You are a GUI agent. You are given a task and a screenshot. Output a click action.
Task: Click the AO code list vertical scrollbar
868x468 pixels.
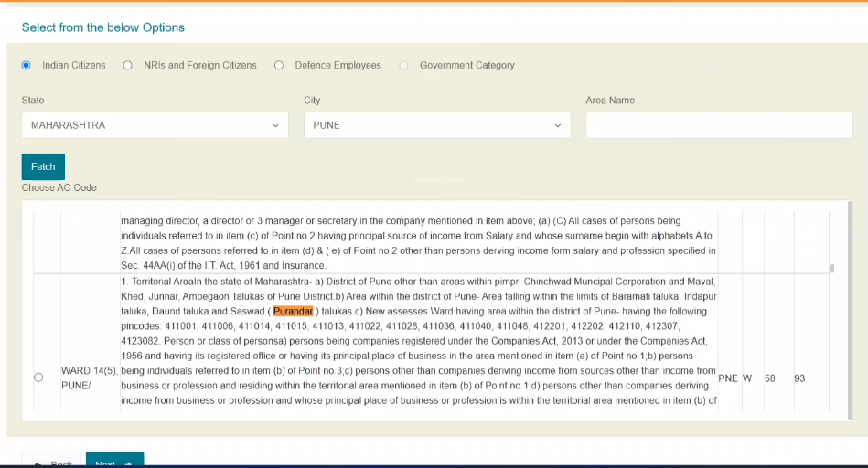click(831, 268)
